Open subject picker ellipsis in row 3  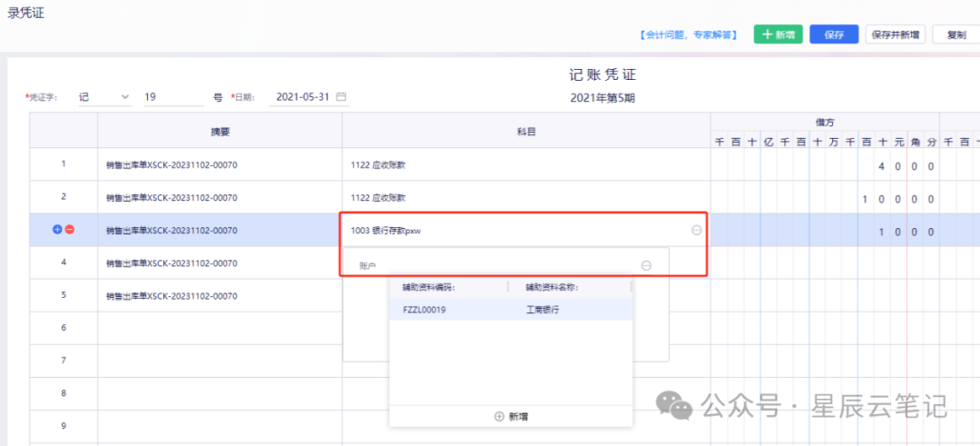coord(696,230)
